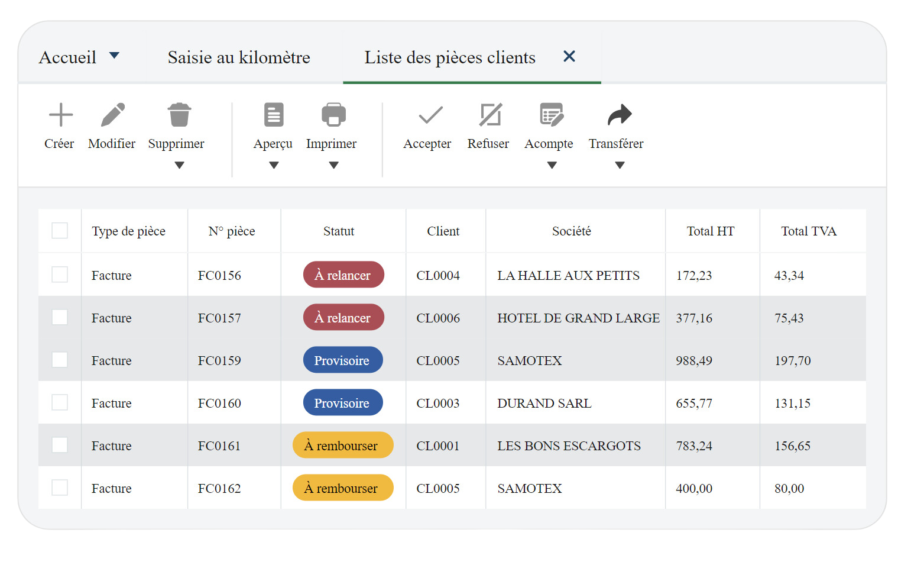Click the Supprimer trash icon
Screen dimensions: 924x568
point(179,115)
